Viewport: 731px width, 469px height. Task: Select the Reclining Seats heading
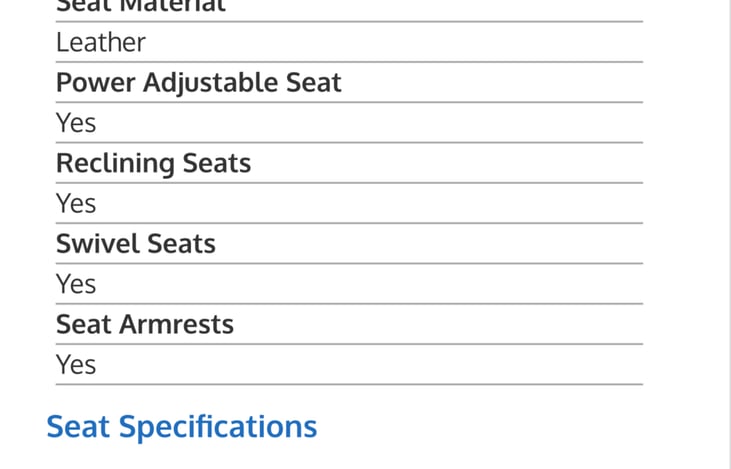[153, 163]
